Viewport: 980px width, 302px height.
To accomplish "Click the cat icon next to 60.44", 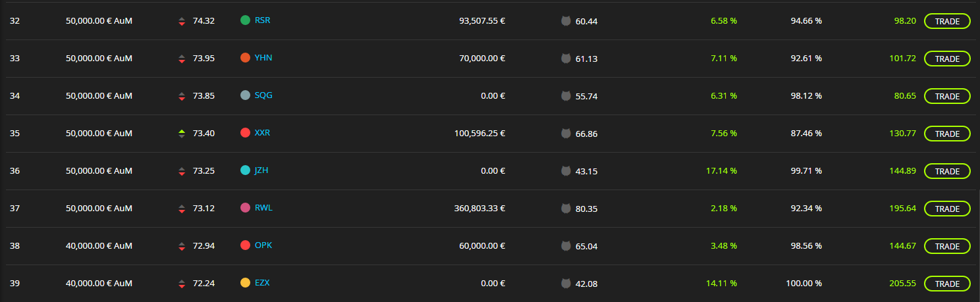I will [565, 21].
